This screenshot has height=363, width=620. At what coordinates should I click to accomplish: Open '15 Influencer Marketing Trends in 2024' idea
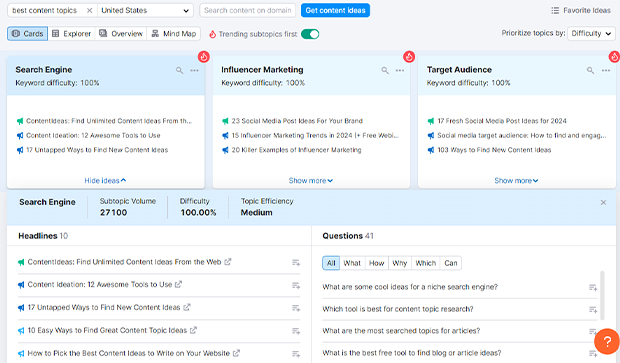(315, 136)
